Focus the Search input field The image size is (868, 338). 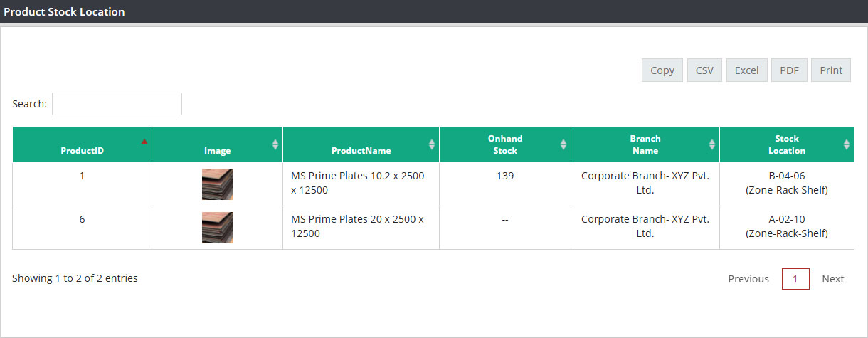tap(117, 104)
